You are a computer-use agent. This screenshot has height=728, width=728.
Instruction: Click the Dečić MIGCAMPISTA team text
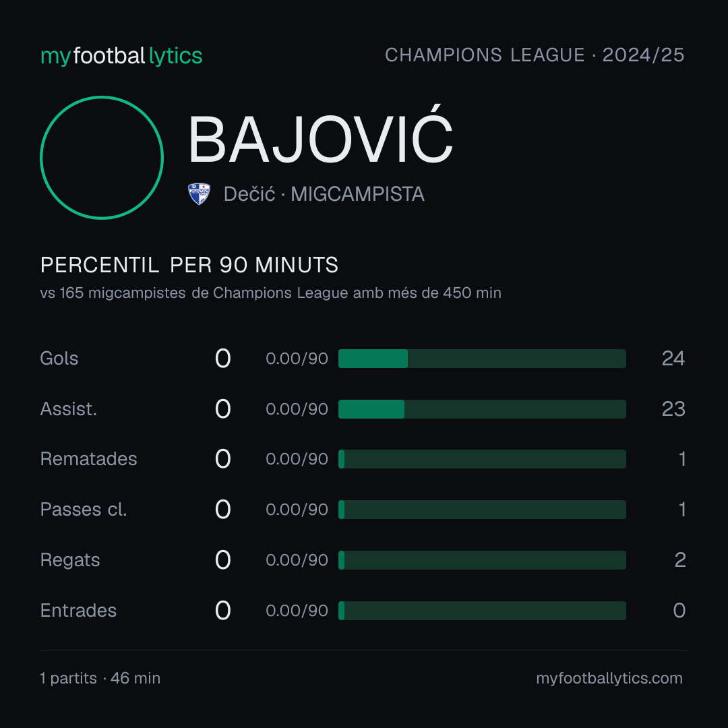coord(324,194)
